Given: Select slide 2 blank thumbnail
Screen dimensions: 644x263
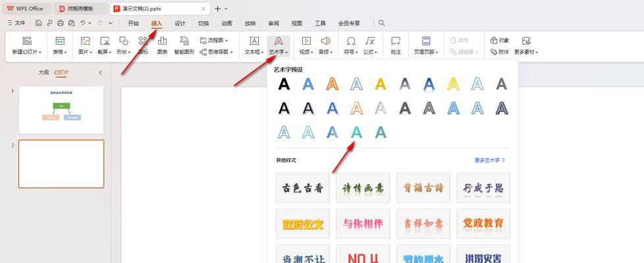Looking at the screenshot, I should [x=61, y=164].
